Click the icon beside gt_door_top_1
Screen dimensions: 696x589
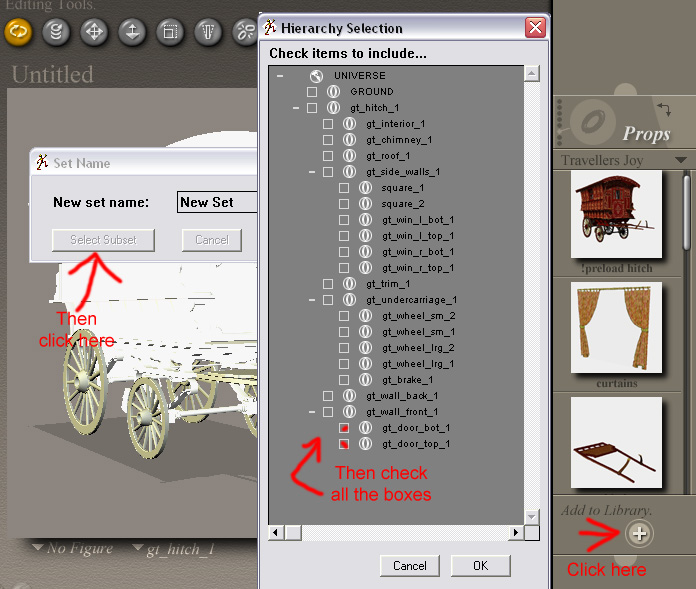(x=365, y=443)
